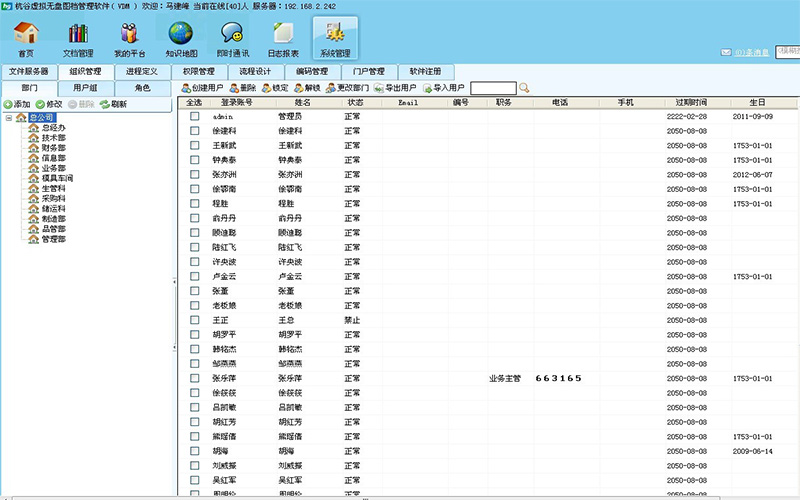Screen dimensions: 800x500
Task: Select the 总公司 root node
Action: [42, 118]
